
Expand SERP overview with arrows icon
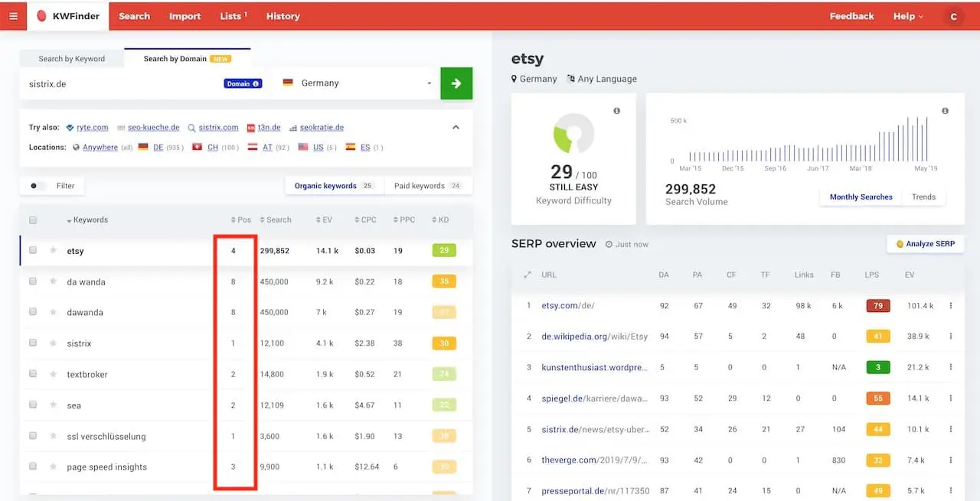(x=527, y=275)
